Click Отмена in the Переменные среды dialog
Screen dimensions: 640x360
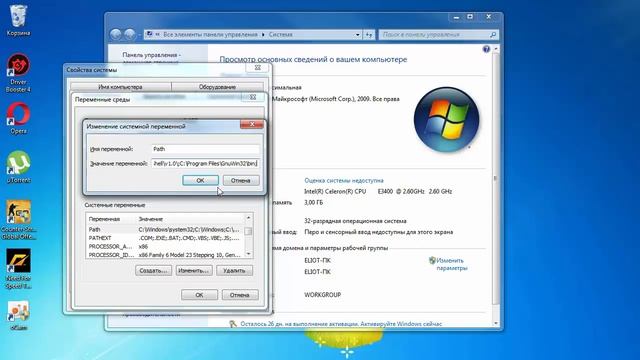[x=240, y=295]
